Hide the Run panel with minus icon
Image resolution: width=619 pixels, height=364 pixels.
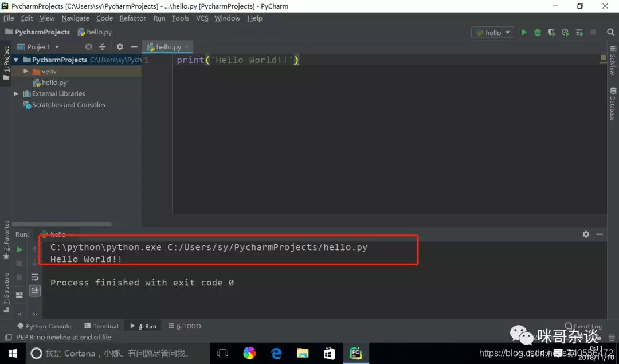click(x=600, y=234)
